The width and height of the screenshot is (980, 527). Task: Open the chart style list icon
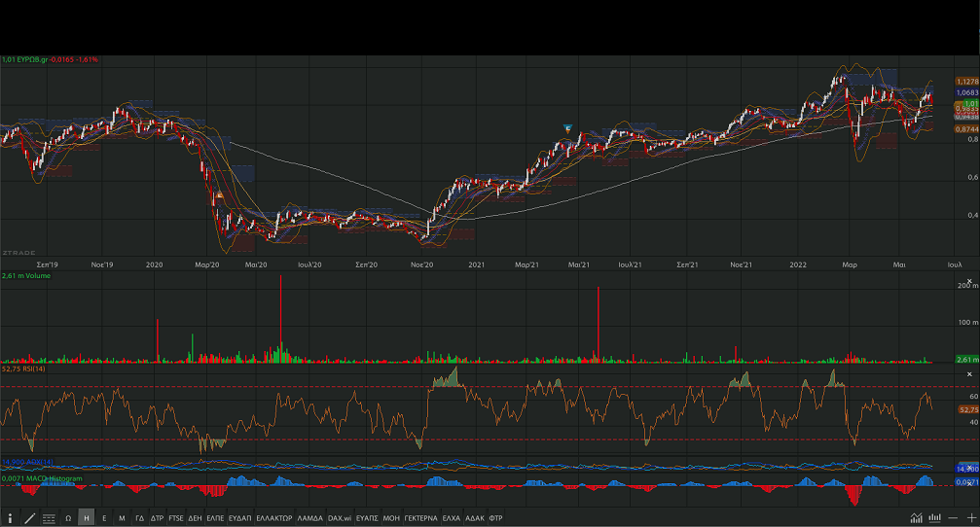click(x=49, y=518)
